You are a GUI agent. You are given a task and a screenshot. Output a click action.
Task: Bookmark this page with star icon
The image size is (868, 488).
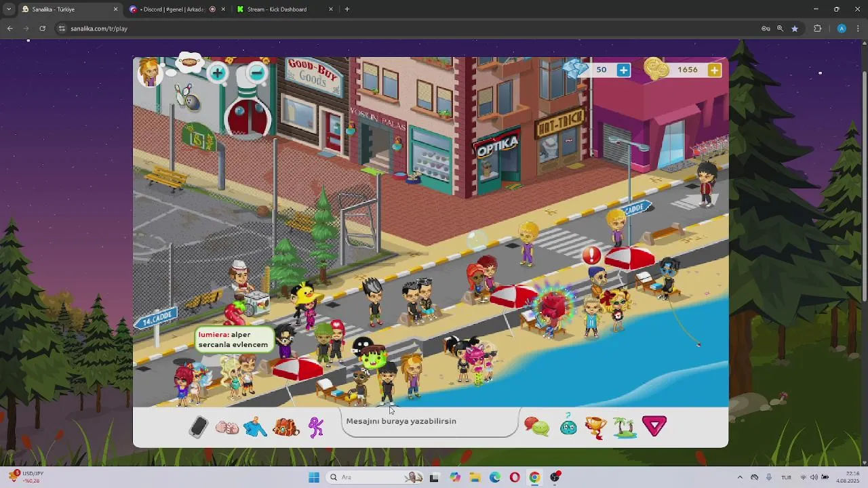(795, 28)
